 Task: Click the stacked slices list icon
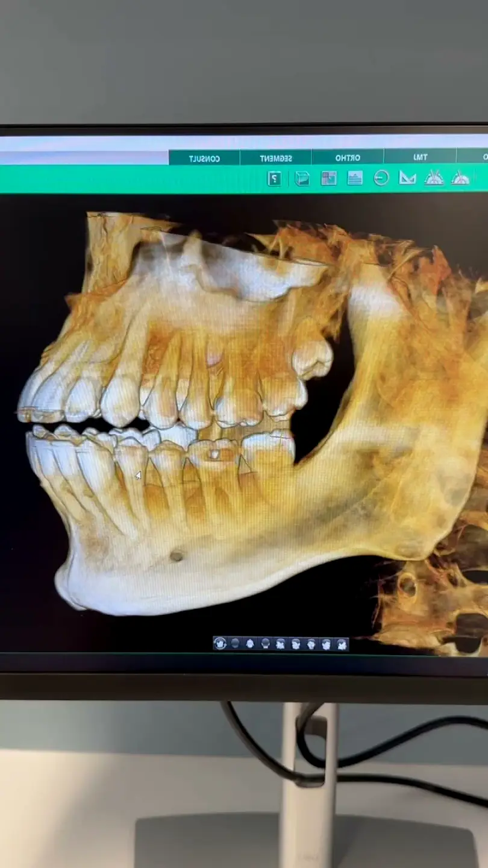pyautogui.click(x=355, y=178)
